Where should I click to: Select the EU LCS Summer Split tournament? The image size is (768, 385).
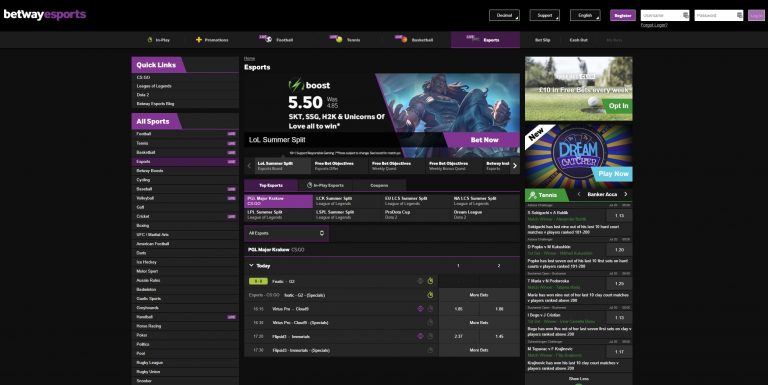click(x=416, y=201)
